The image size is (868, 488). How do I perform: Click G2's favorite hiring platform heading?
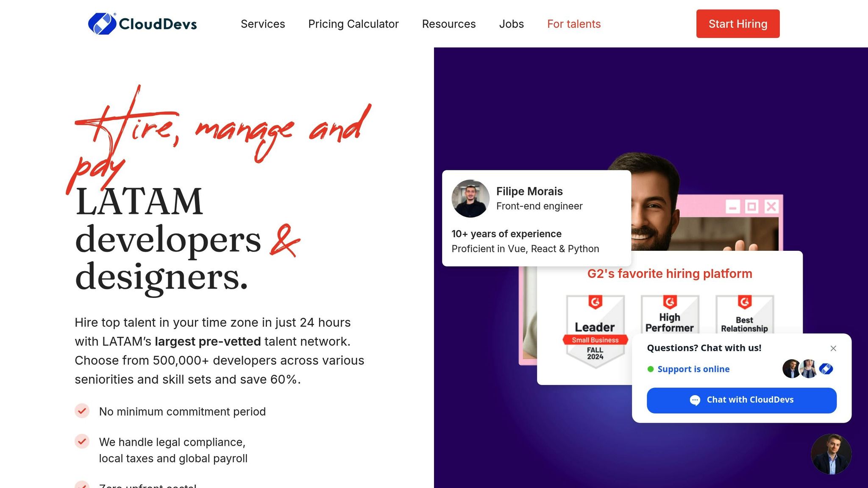[670, 274]
